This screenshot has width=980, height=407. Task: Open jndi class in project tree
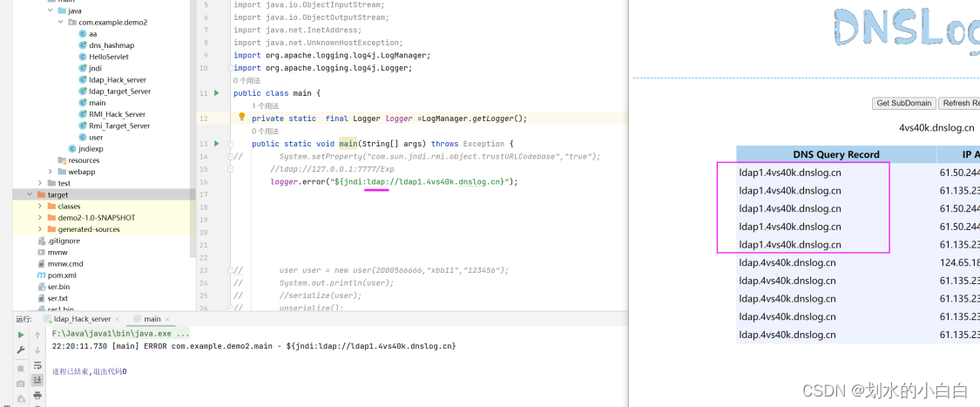[x=96, y=68]
